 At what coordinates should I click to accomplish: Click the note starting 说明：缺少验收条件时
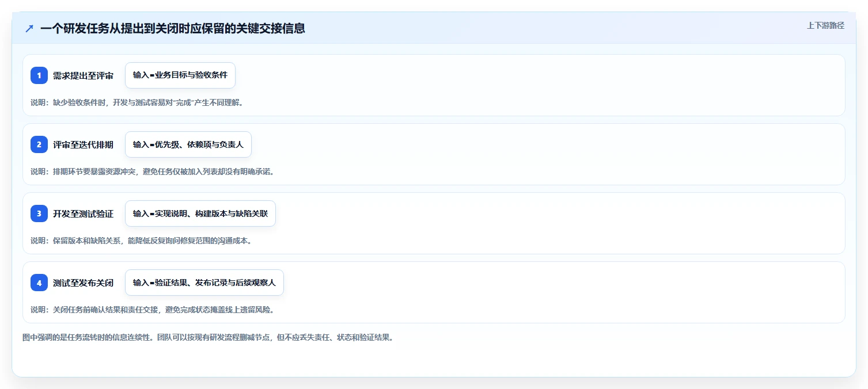tap(137, 102)
